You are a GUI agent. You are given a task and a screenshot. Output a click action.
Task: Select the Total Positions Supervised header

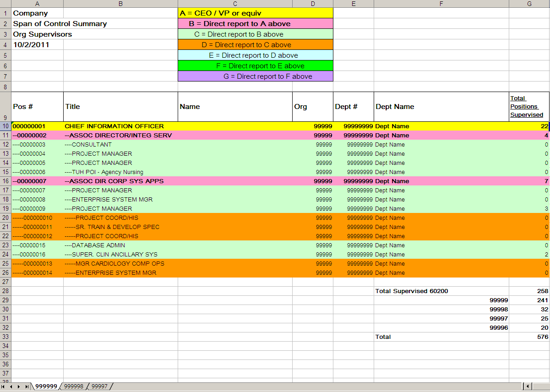point(527,106)
